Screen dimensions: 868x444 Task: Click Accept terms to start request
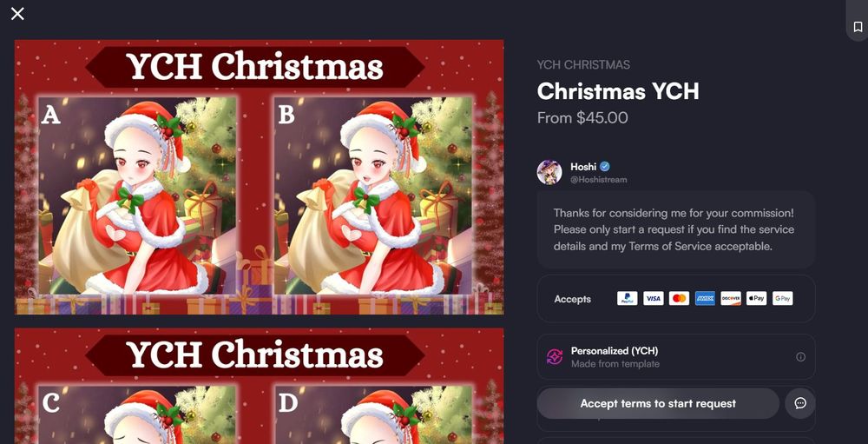point(658,403)
